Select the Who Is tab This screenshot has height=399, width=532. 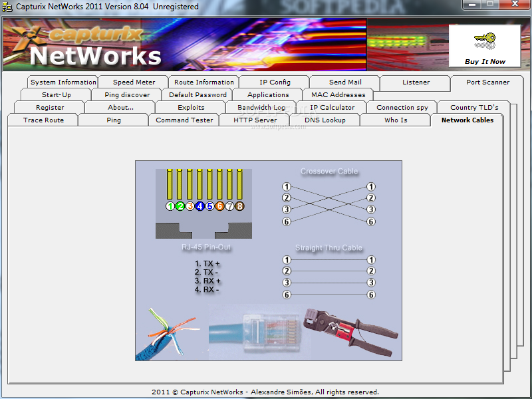point(396,120)
